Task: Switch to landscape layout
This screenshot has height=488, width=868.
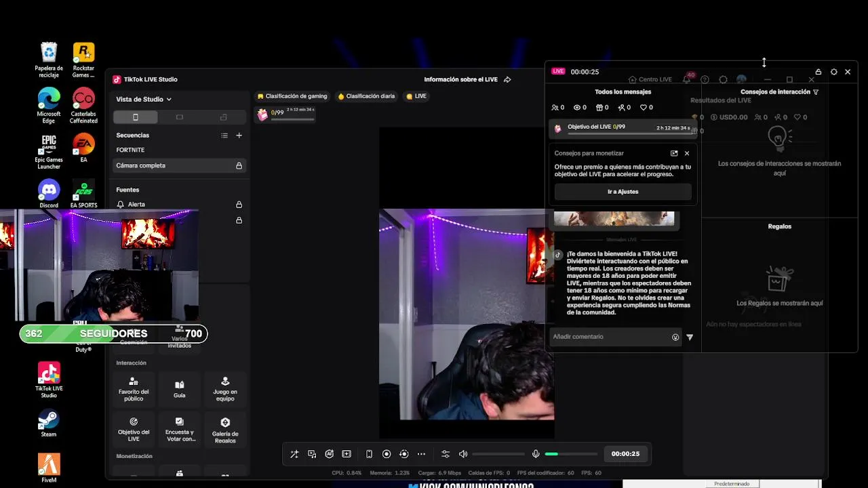Action: [x=180, y=117]
